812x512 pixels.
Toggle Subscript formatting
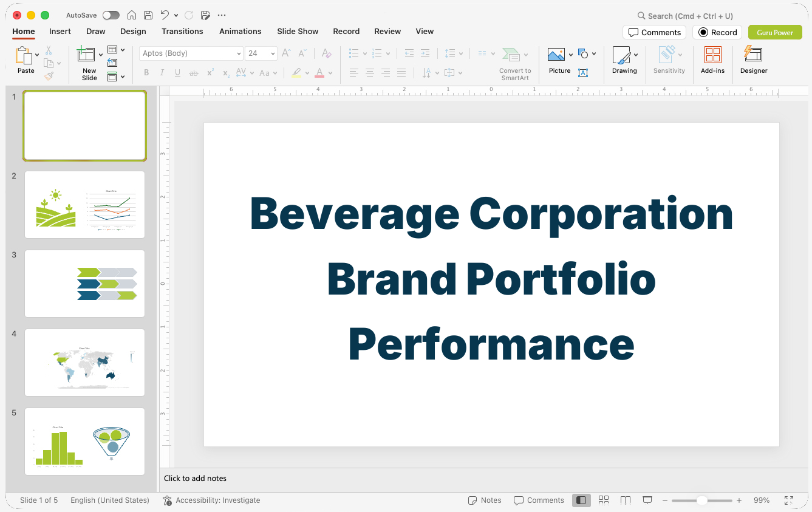pos(226,73)
